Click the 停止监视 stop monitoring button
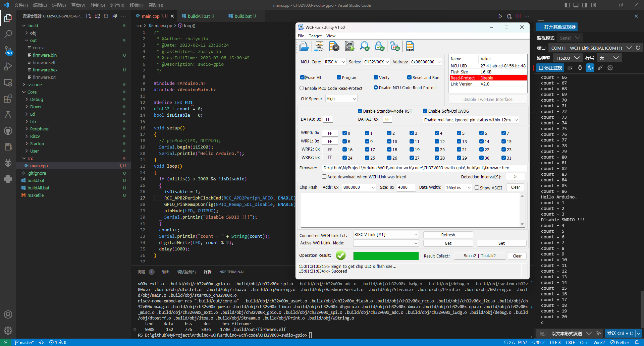The height and width of the screenshot is (346, 644). tap(550, 68)
